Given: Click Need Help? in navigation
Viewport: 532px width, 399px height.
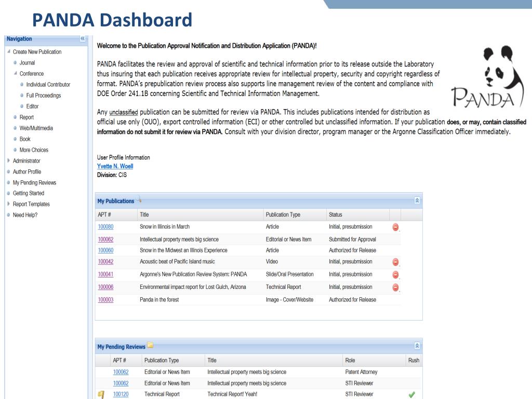Looking at the screenshot, I should (25, 215).
